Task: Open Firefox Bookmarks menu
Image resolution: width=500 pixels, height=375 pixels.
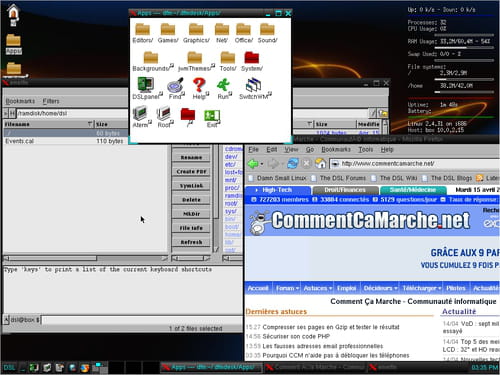Action: pos(336,149)
